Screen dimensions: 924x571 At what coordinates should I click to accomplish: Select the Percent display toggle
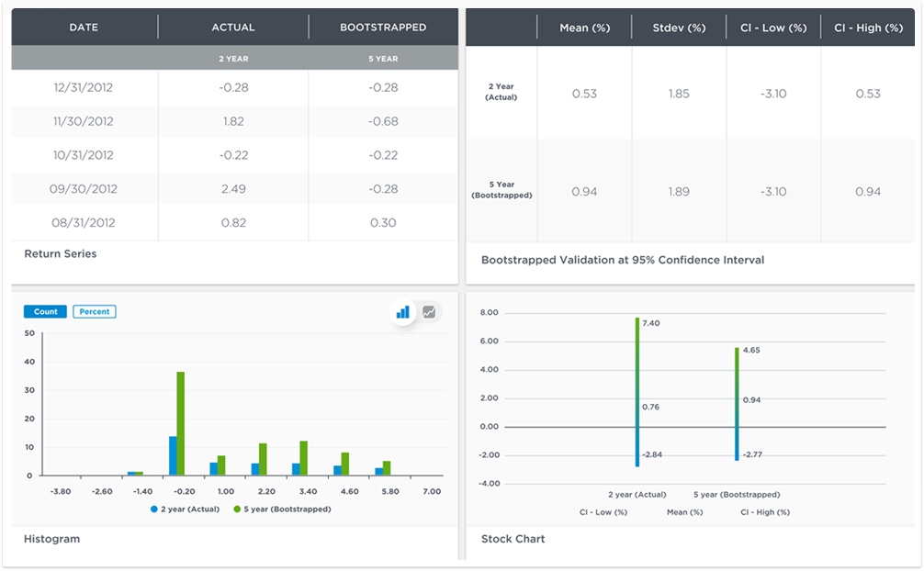coord(95,312)
